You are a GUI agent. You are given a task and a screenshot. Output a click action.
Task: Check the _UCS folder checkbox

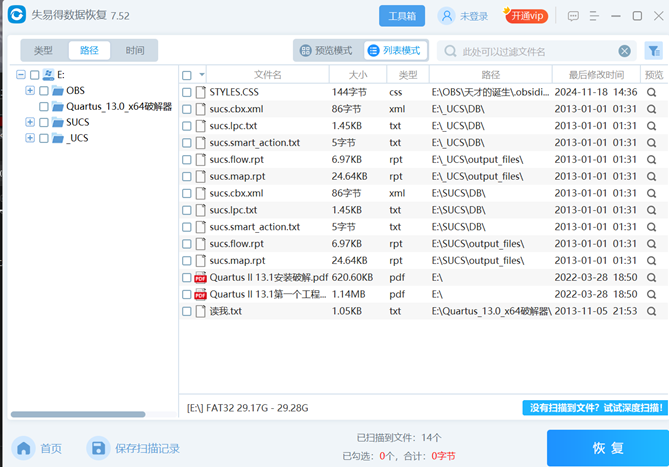click(44, 138)
